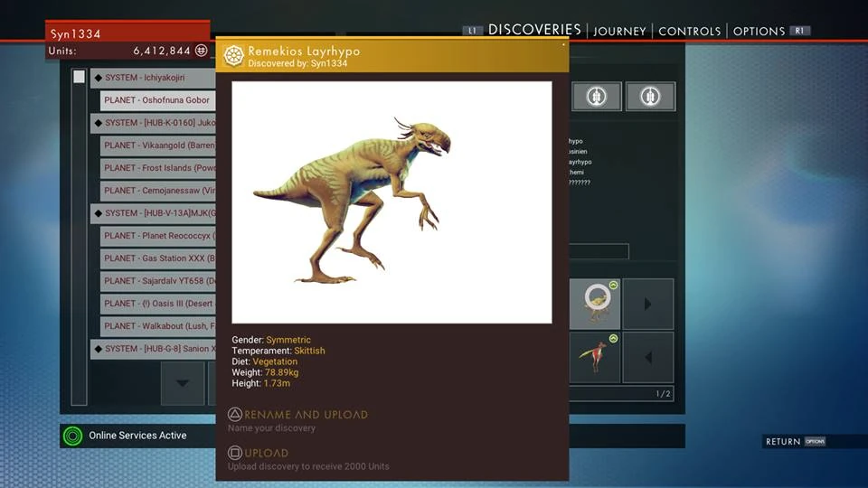This screenshot has height=488, width=868.
Task: Click the uploaded checkmark on yellow creature
Action: click(x=613, y=285)
